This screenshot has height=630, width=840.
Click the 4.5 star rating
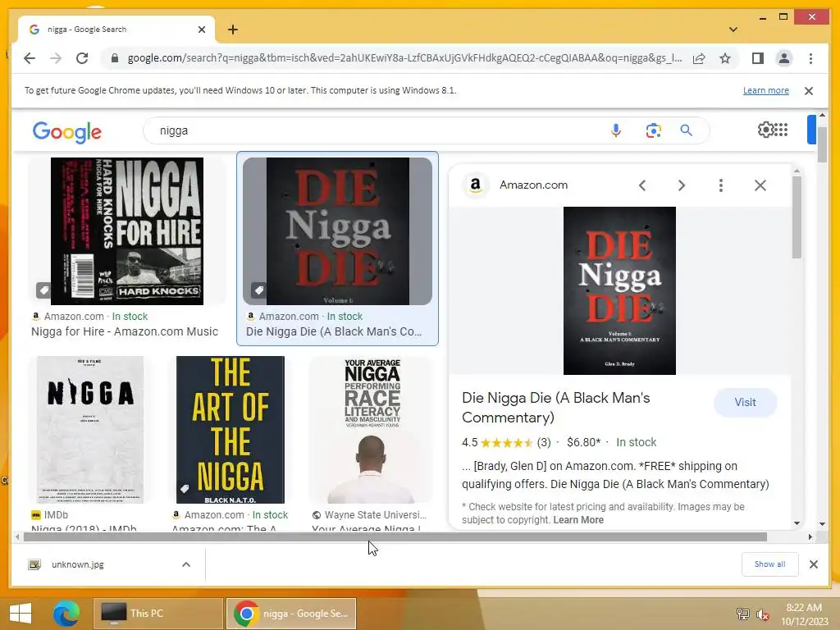point(506,442)
